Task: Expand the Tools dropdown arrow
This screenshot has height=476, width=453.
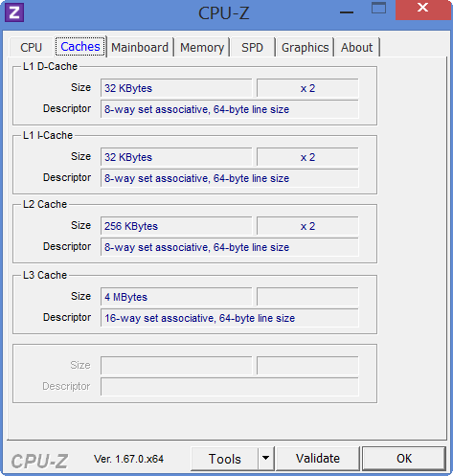Action: coord(265,459)
